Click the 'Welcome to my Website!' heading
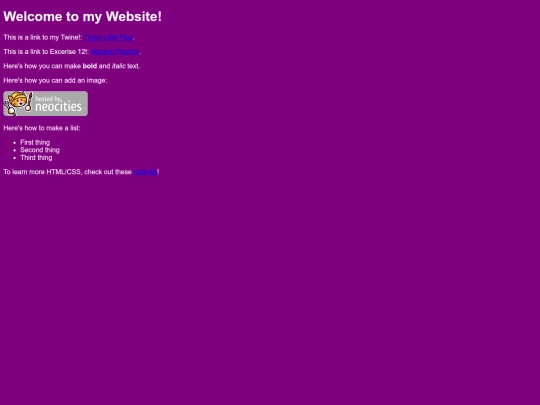540x405 pixels. coord(83,17)
